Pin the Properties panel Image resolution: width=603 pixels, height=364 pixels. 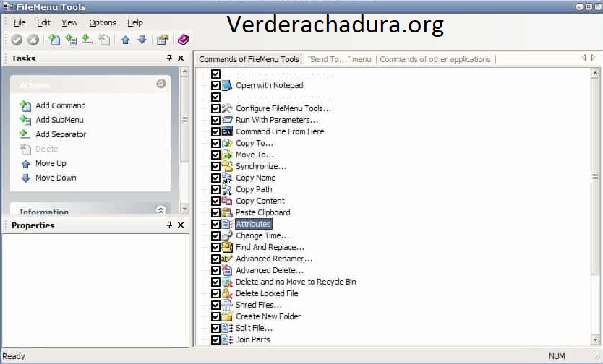point(169,225)
